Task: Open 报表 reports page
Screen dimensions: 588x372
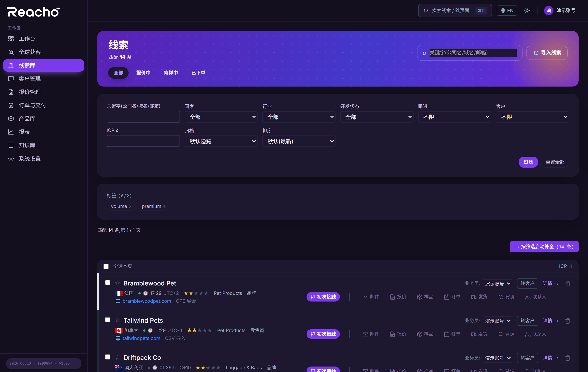Action: [x=44, y=132]
